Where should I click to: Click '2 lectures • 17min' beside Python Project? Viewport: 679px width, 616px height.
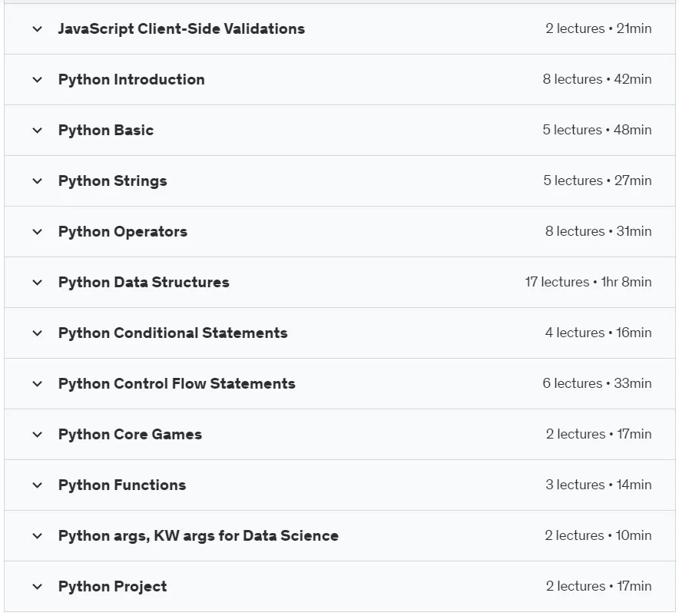(x=598, y=586)
